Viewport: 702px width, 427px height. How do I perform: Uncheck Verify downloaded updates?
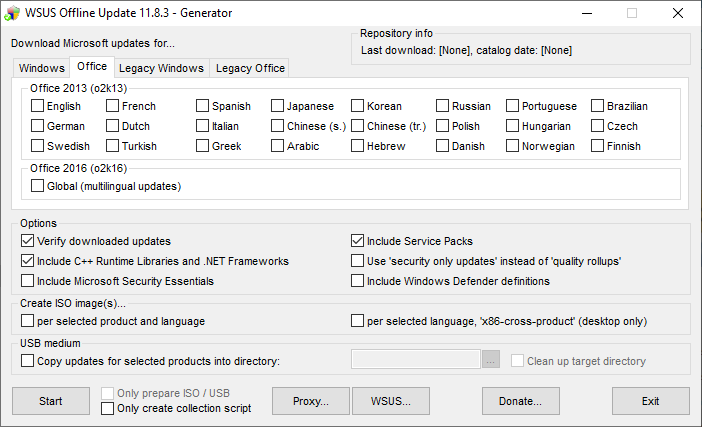(27, 241)
